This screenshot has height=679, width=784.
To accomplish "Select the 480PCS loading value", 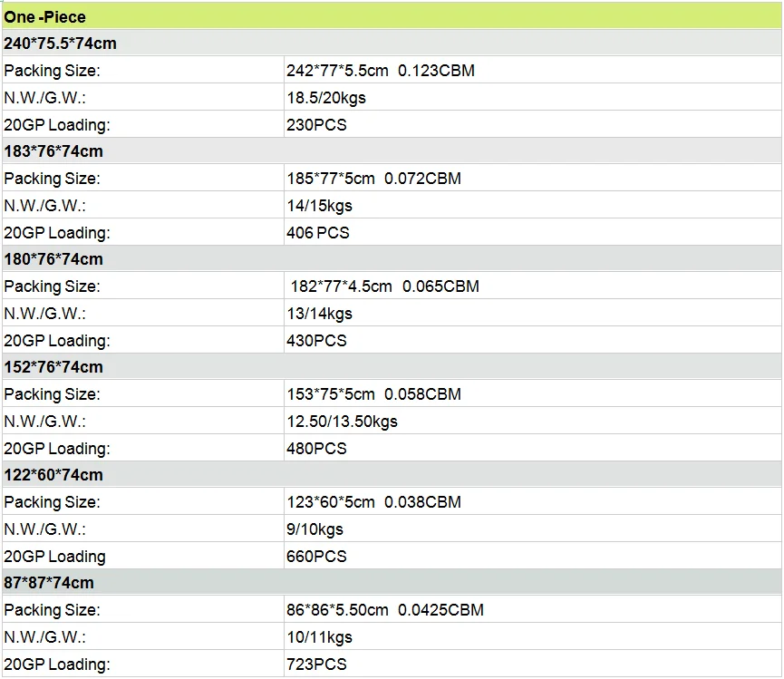I will tap(316, 449).
